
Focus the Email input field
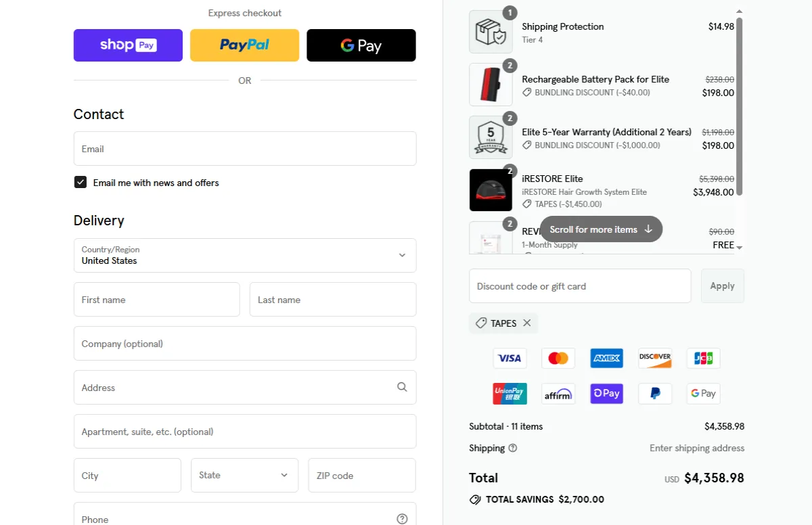coord(245,149)
